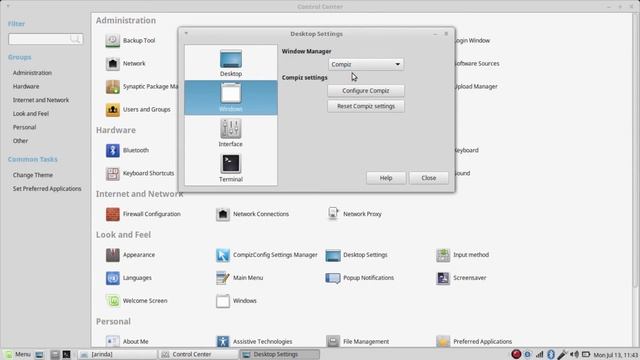Jump to Administration group in sidebar
Screen dimensions: 640x360
[x=32, y=73]
